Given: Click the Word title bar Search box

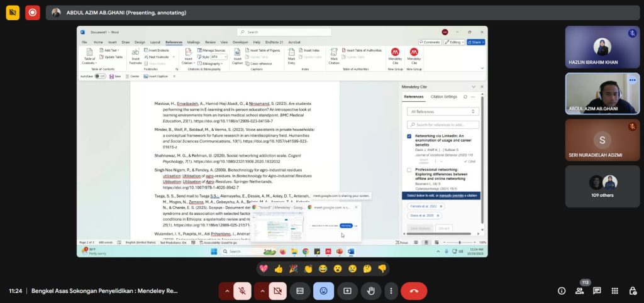Looking at the screenshot, I should coord(284,32).
